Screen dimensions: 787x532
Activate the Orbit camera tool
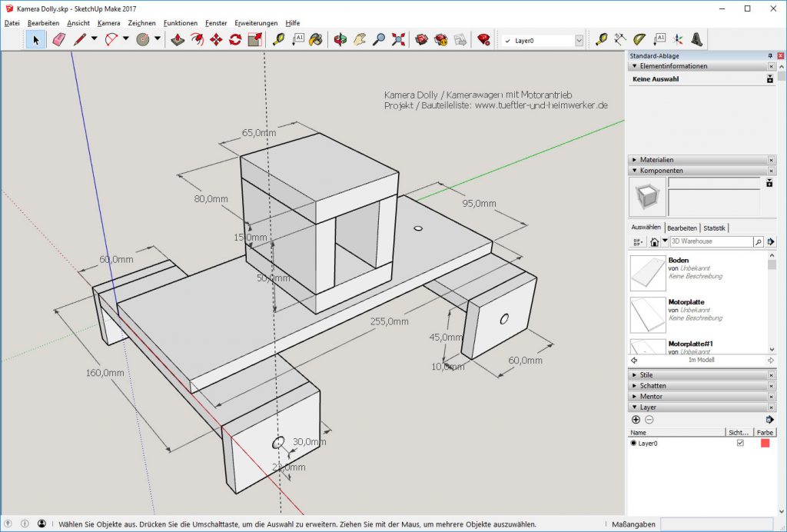point(340,39)
